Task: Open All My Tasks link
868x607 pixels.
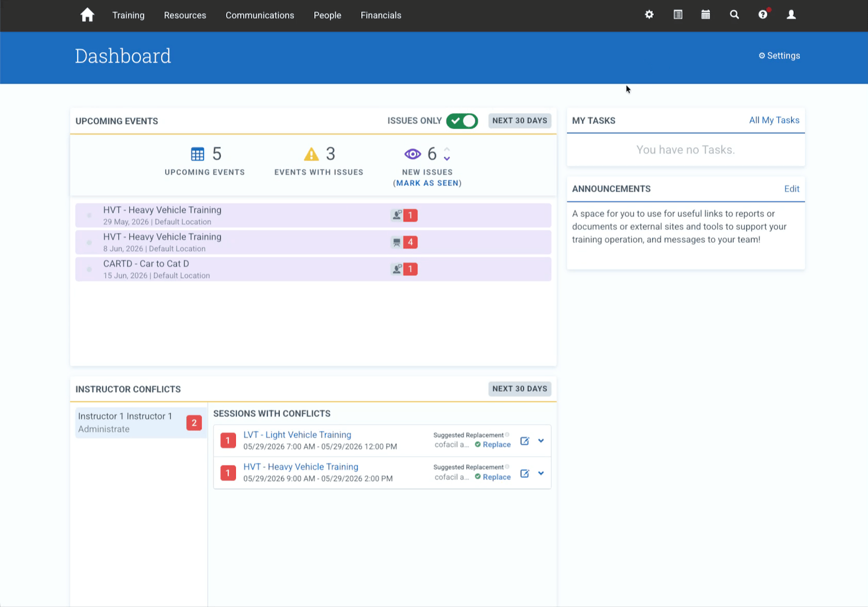Action: pos(774,120)
